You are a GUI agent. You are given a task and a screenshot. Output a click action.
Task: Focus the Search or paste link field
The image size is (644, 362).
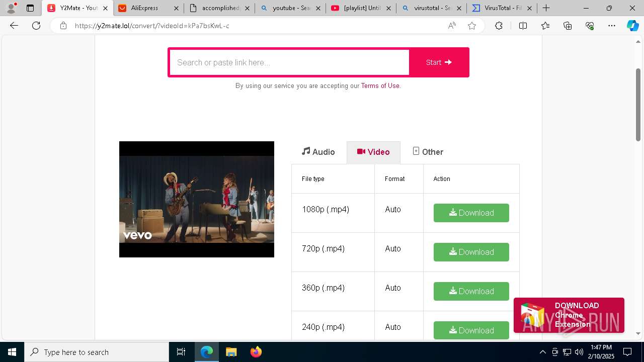(290, 62)
